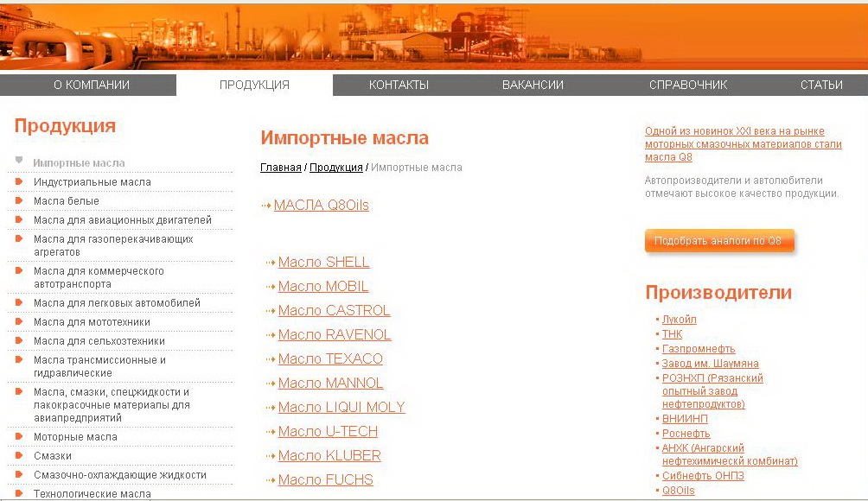This screenshot has width=868, height=501.
Task: Open the ТНК manufacturer link
Action: [672, 334]
